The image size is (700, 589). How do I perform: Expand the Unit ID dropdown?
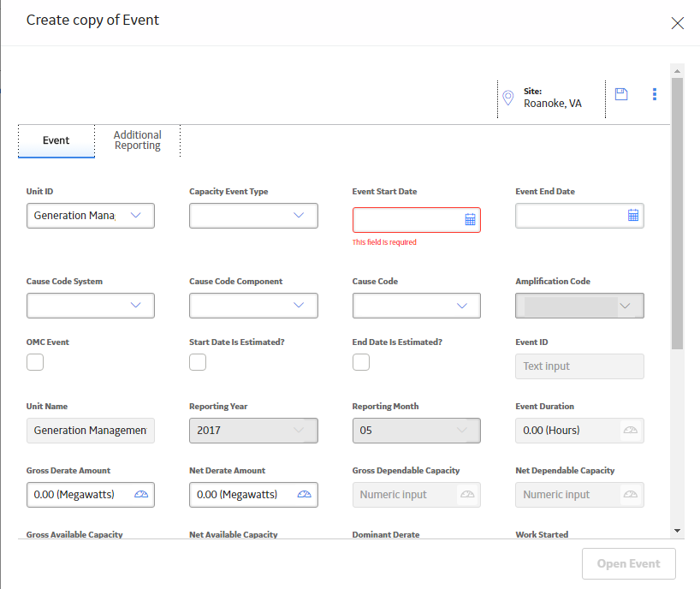(x=91, y=216)
